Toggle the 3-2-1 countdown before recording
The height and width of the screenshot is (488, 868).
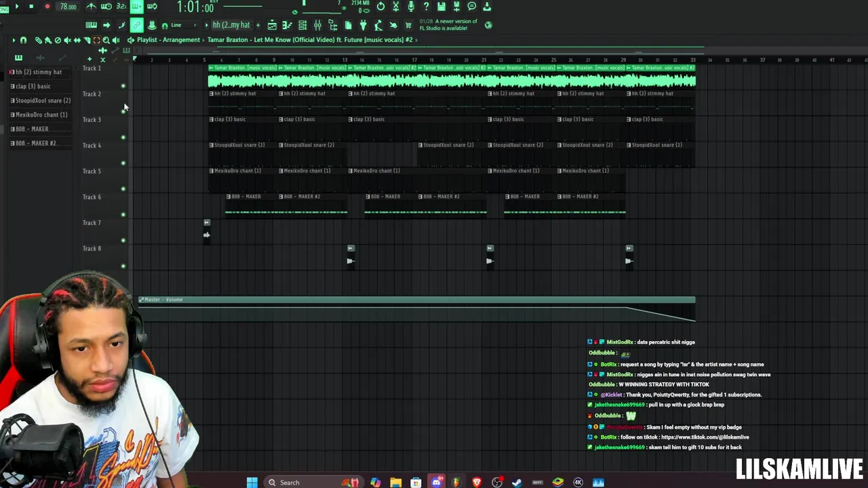point(121,7)
